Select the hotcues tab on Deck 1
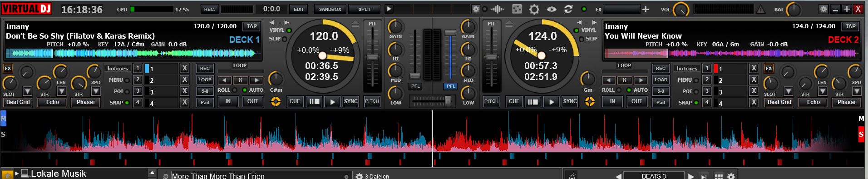 [x=118, y=69]
